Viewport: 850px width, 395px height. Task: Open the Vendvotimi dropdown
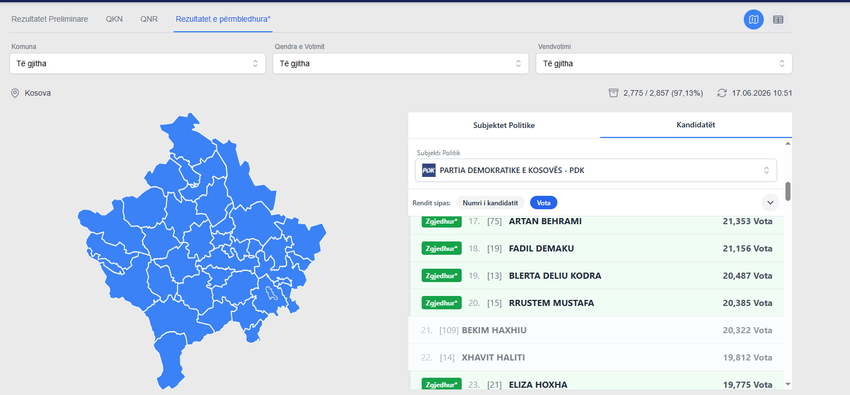[664, 63]
